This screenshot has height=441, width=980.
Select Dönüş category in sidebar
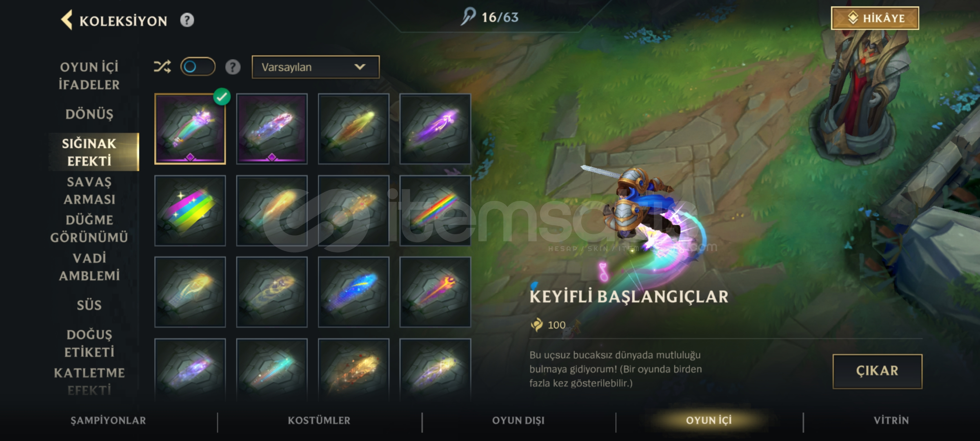pyautogui.click(x=89, y=114)
